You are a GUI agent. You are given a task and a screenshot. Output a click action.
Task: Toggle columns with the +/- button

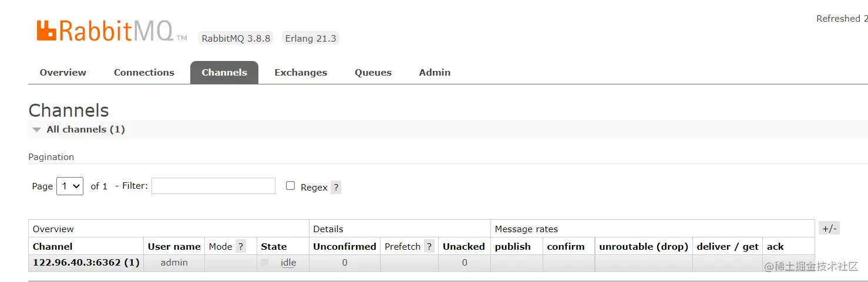pyautogui.click(x=829, y=229)
